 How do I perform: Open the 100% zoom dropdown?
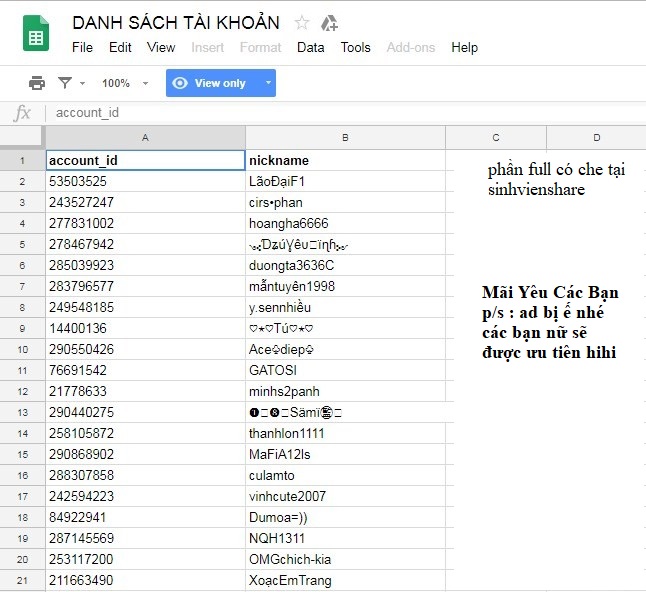point(125,83)
